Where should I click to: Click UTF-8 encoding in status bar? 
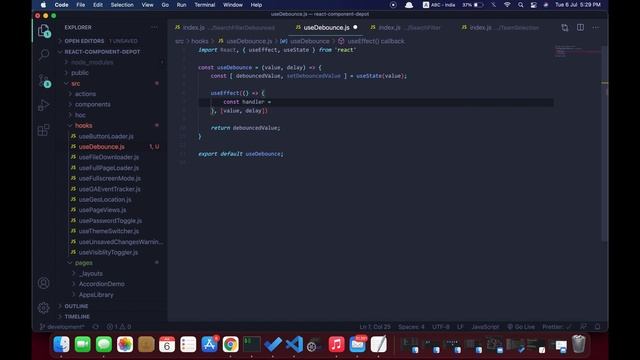(441, 327)
